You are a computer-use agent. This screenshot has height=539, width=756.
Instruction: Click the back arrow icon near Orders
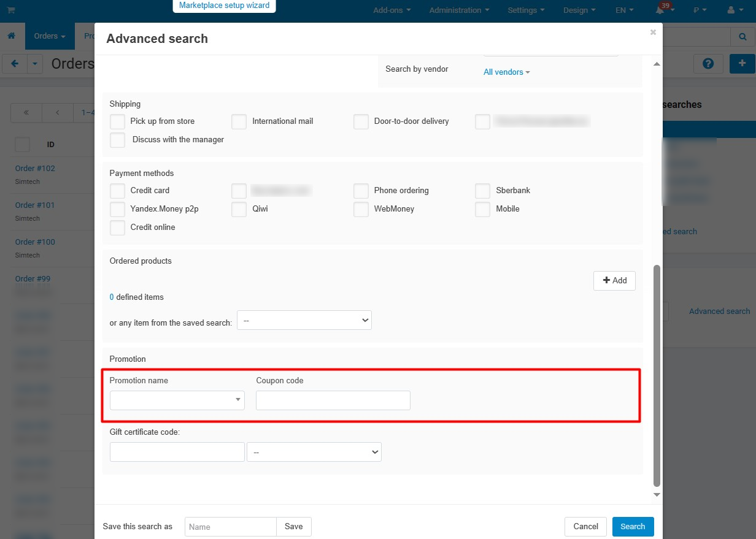15,64
